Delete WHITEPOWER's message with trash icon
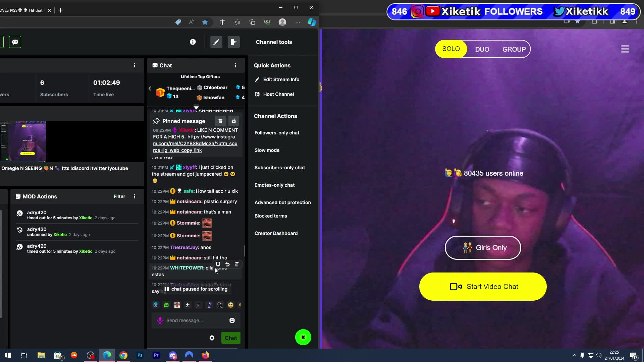Screen dimensions: 644x362 click(237, 264)
